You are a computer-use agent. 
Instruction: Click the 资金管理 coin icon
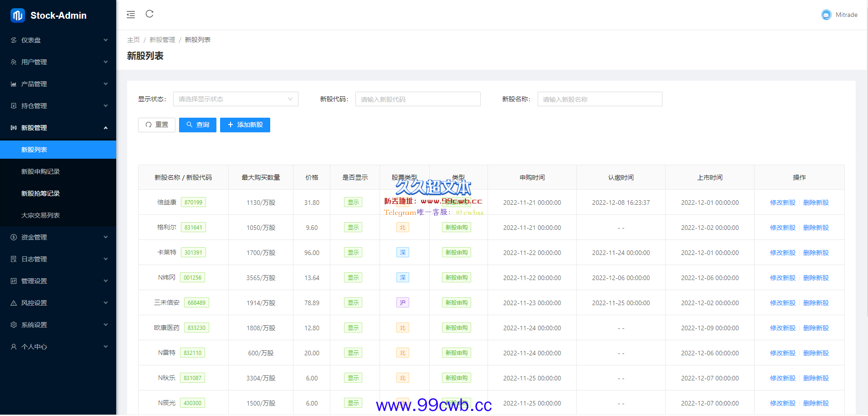[14, 237]
